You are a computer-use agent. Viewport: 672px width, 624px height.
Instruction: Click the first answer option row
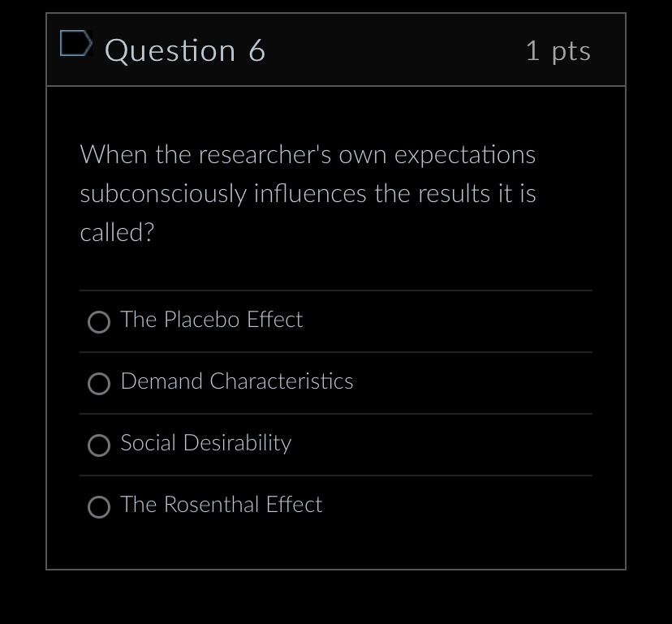tap(336, 321)
